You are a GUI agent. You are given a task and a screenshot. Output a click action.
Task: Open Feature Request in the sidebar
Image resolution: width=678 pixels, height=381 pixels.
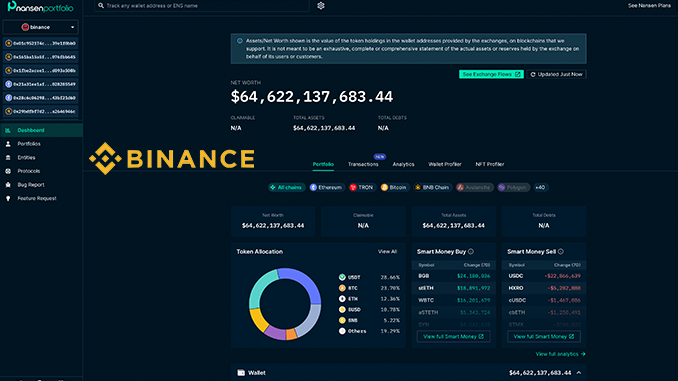(x=37, y=199)
